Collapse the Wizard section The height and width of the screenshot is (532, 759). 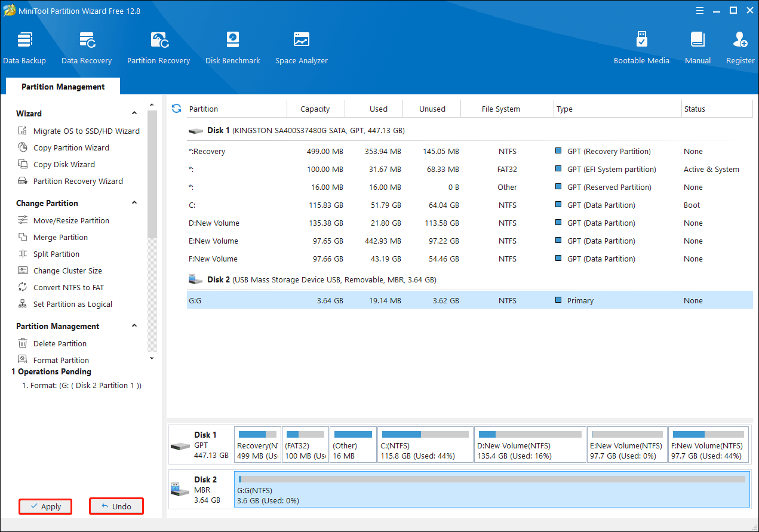(134, 113)
